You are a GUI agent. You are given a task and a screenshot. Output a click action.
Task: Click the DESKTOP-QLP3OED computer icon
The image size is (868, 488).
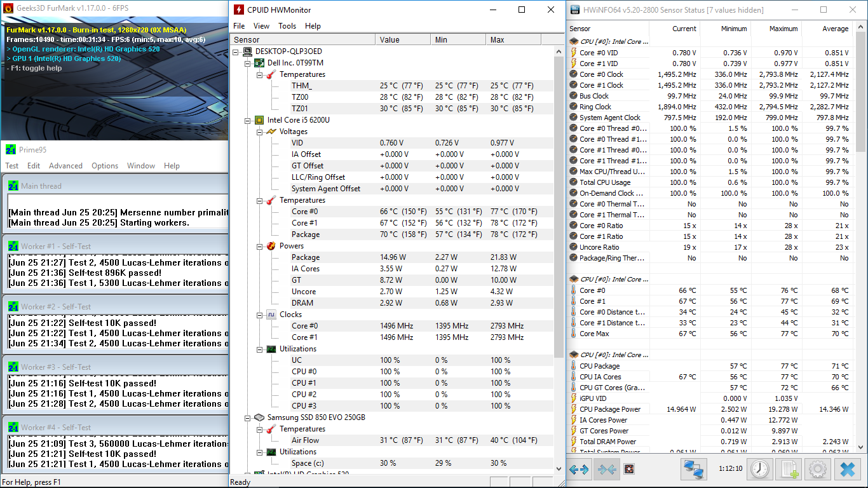[x=248, y=51]
